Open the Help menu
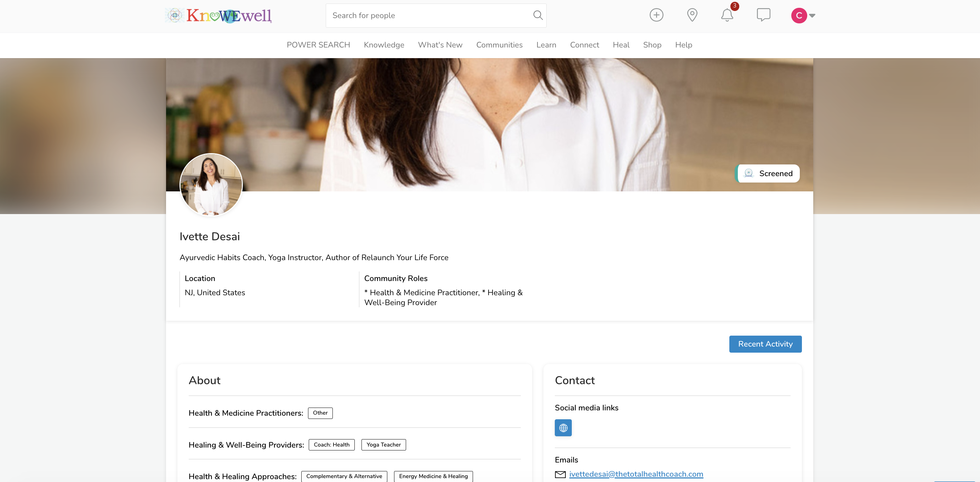The width and height of the screenshot is (980, 482). 683,45
